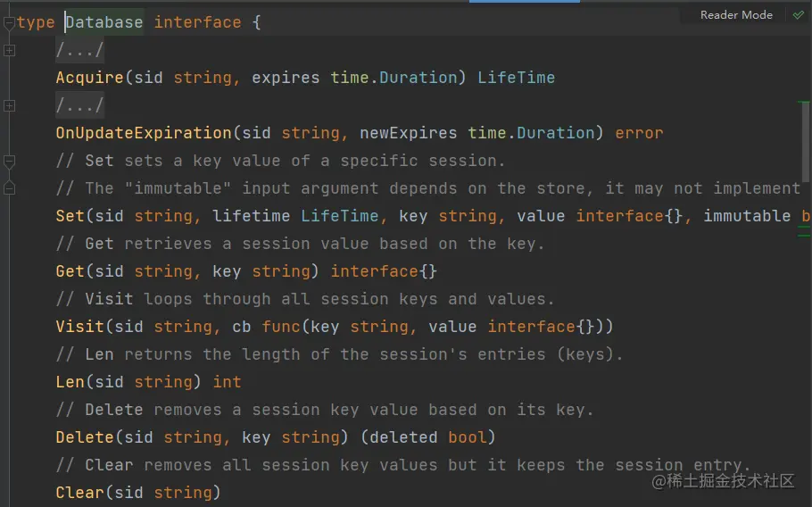Screen dimensions: 812x507
Task: Click the Len method name
Action: coord(70,382)
